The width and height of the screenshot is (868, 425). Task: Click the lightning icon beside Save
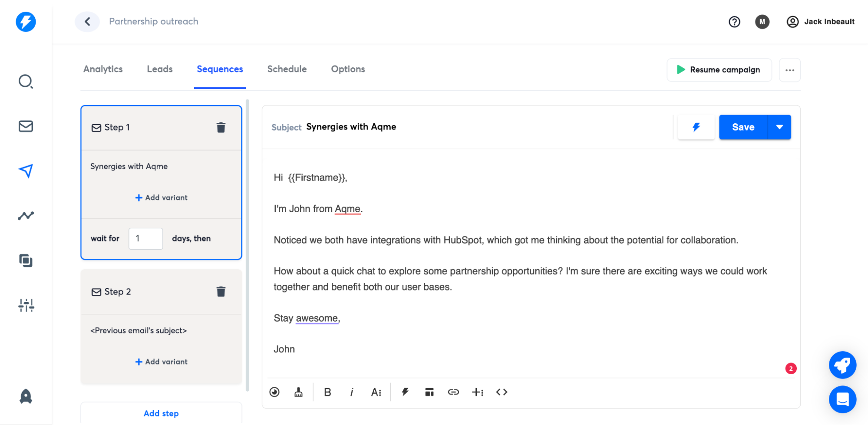click(696, 127)
